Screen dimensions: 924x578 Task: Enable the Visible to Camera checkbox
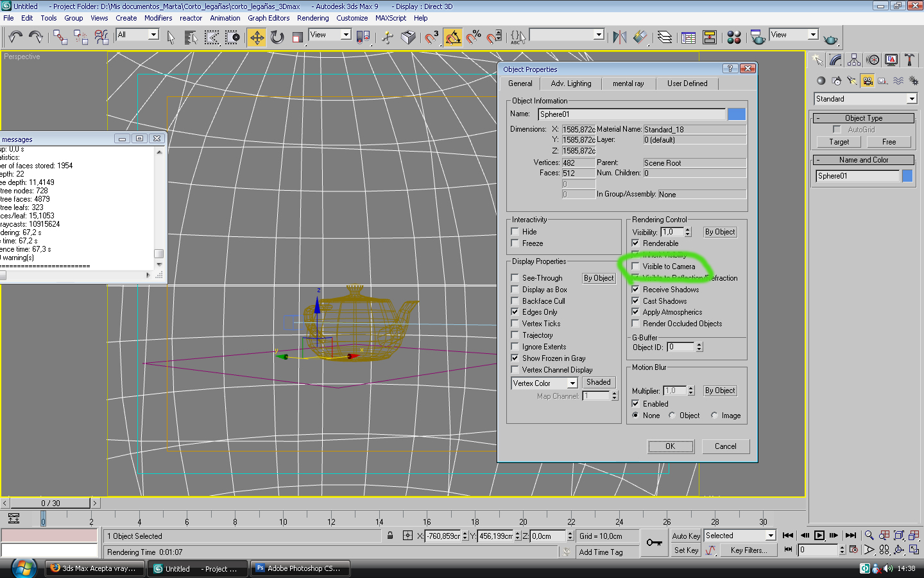tap(636, 266)
